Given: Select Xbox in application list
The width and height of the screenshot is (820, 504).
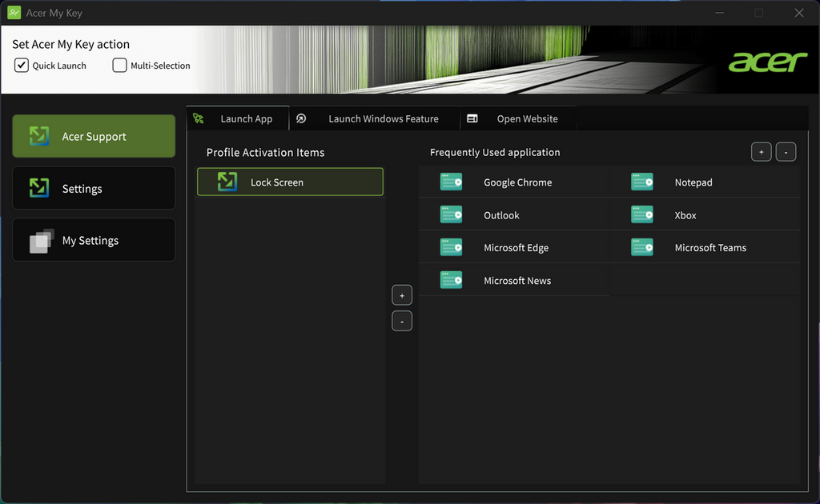Looking at the screenshot, I should coord(705,215).
